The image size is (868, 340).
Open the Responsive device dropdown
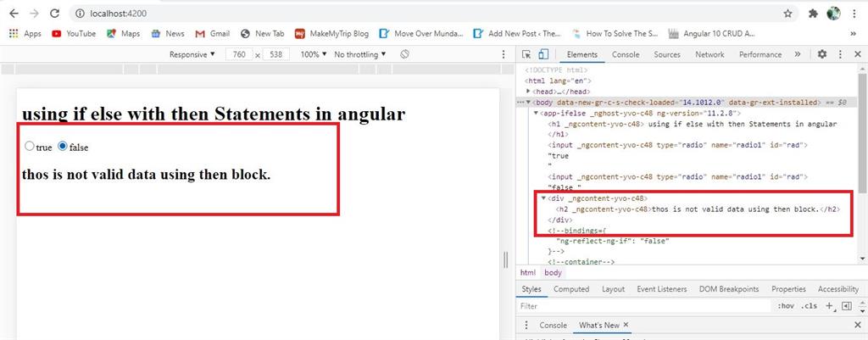coord(192,54)
